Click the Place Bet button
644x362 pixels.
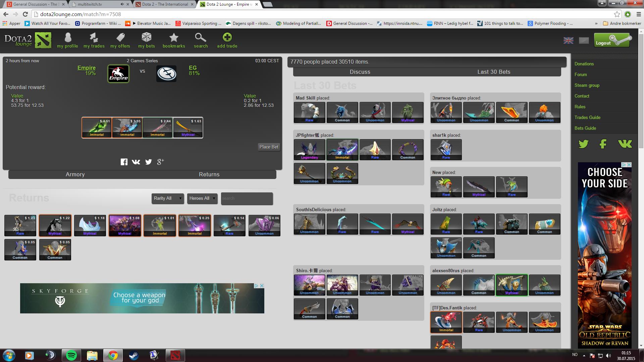pos(269,147)
